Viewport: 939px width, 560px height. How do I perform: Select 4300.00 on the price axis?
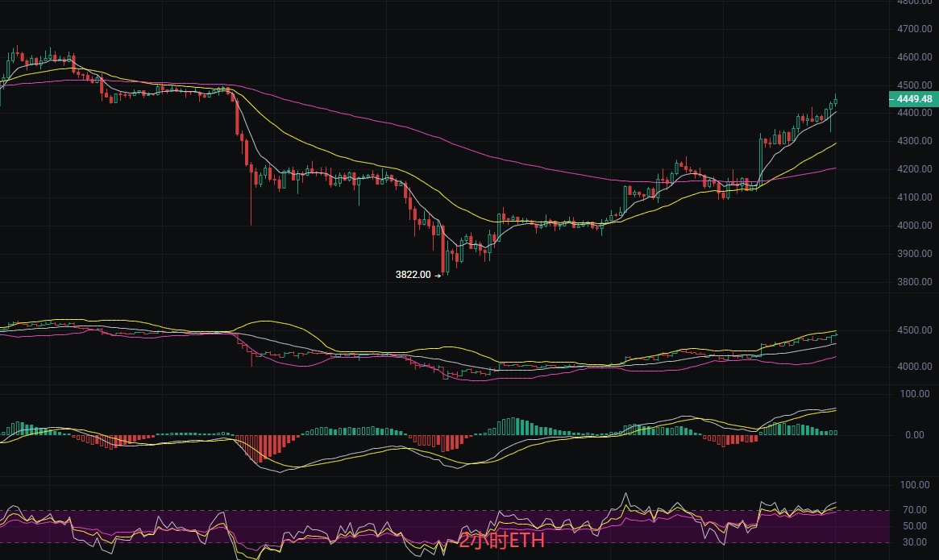pos(915,141)
